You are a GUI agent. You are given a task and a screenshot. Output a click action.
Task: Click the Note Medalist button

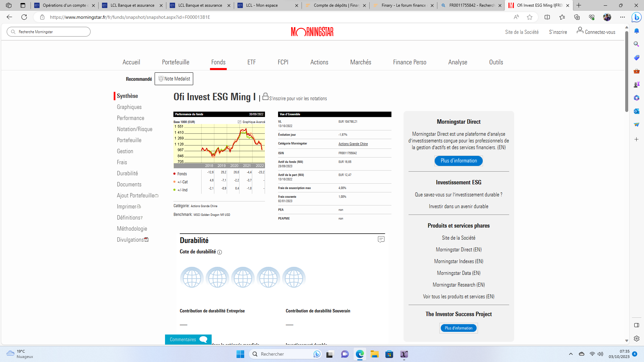point(174,79)
